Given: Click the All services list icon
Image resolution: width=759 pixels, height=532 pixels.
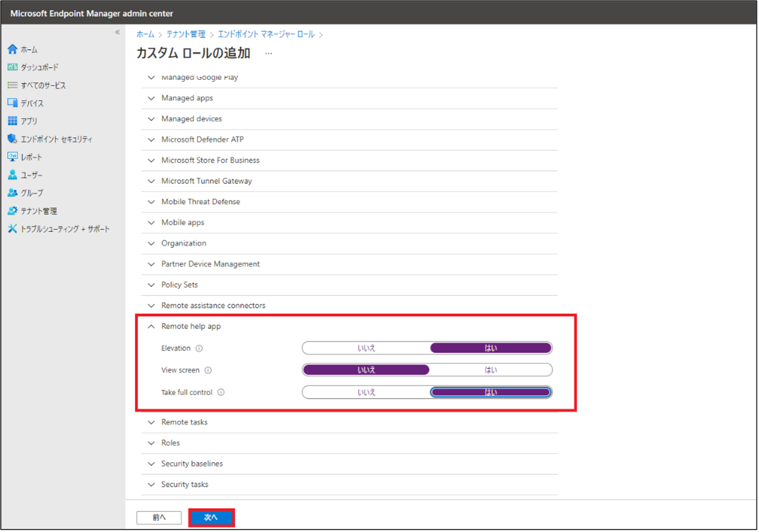Looking at the screenshot, I should [12, 85].
